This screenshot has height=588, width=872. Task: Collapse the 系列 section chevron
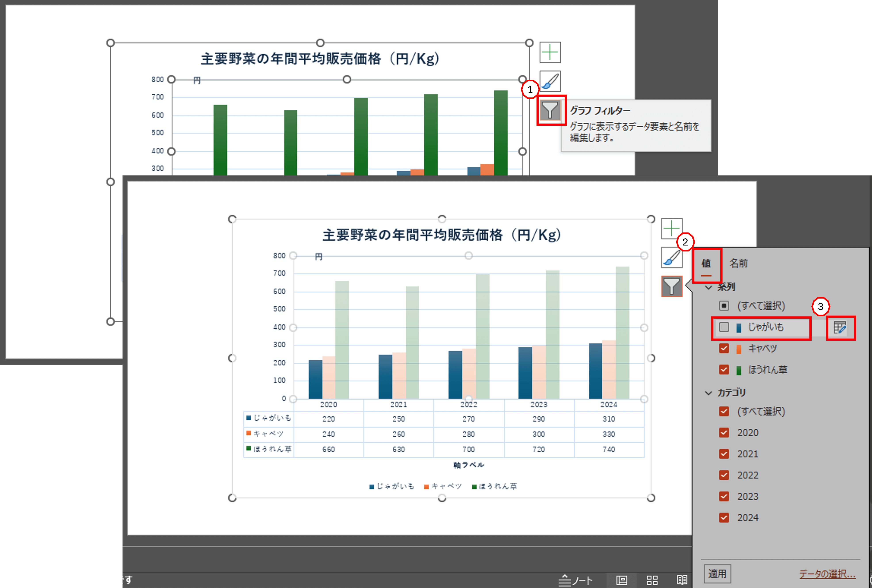pos(708,288)
